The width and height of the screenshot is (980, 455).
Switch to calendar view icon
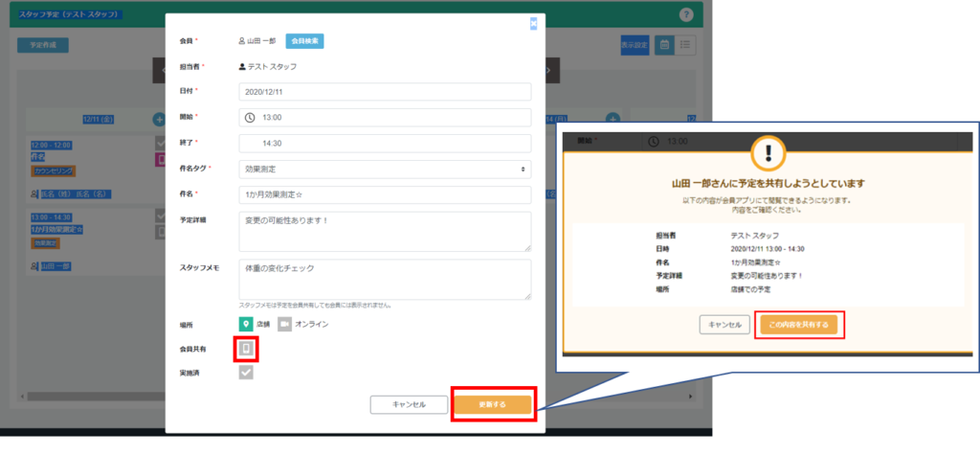tap(664, 45)
